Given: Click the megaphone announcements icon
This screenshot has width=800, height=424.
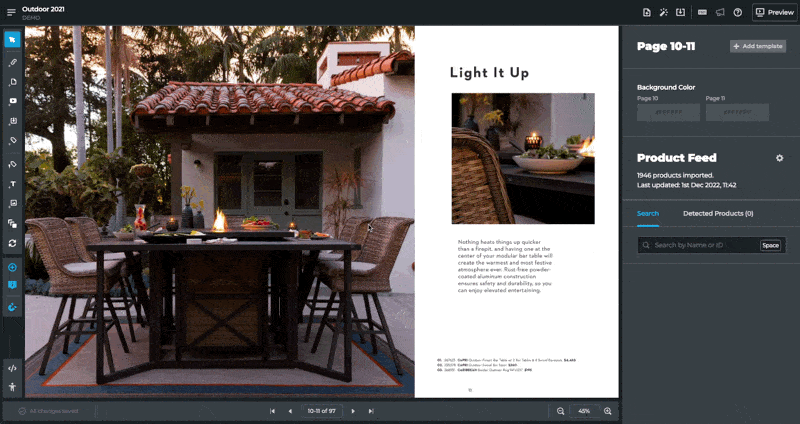Looking at the screenshot, I should pos(720,12).
